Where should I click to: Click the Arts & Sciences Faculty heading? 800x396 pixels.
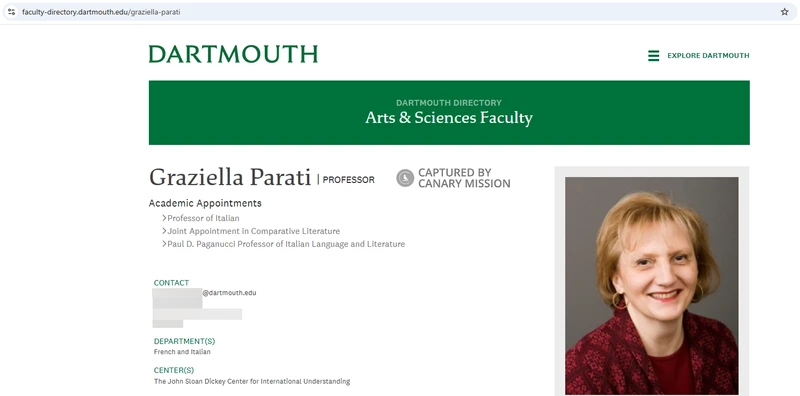(449, 118)
